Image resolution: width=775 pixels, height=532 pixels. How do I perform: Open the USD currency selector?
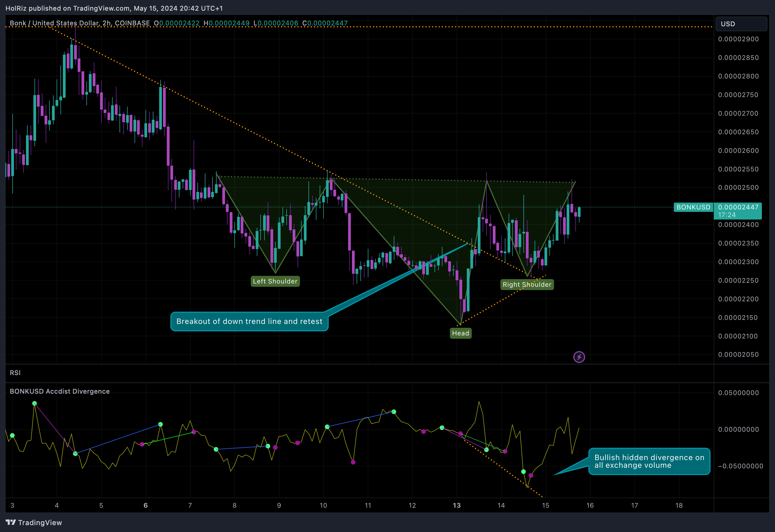tap(741, 24)
